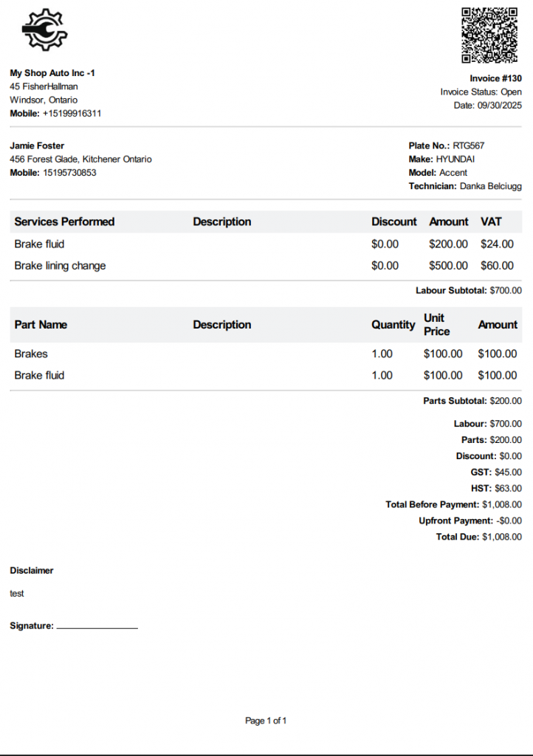The height and width of the screenshot is (756, 533).
Task: Click the customer mobile number 15195730853
Action: (x=69, y=173)
